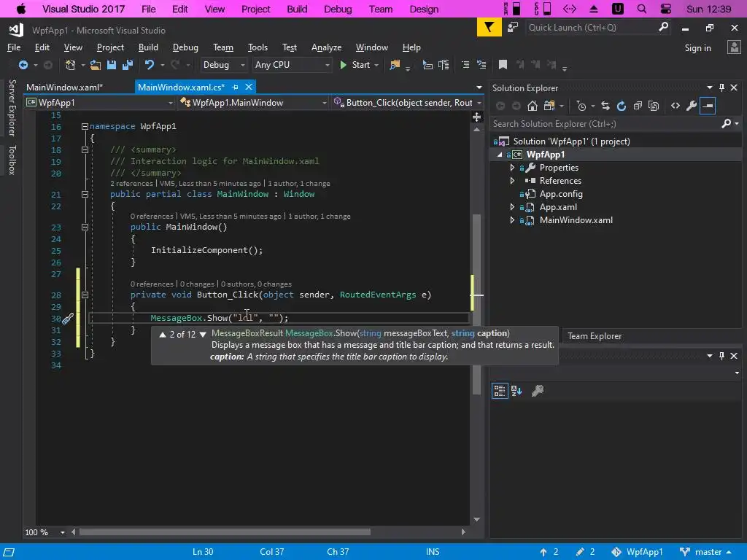Click the Categorized icon in Properties panel
This screenshot has height=560, width=747.
[500, 391]
